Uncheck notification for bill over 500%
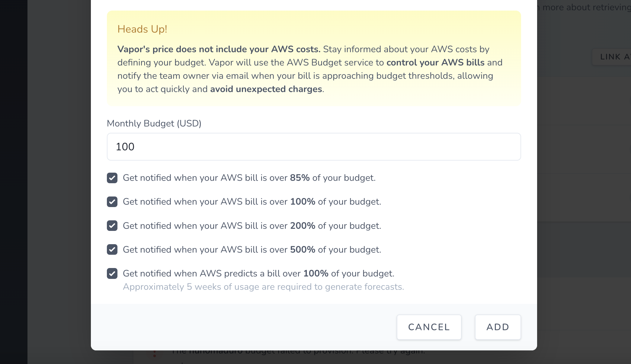Screen dimensions: 631x364 tap(112, 250)
